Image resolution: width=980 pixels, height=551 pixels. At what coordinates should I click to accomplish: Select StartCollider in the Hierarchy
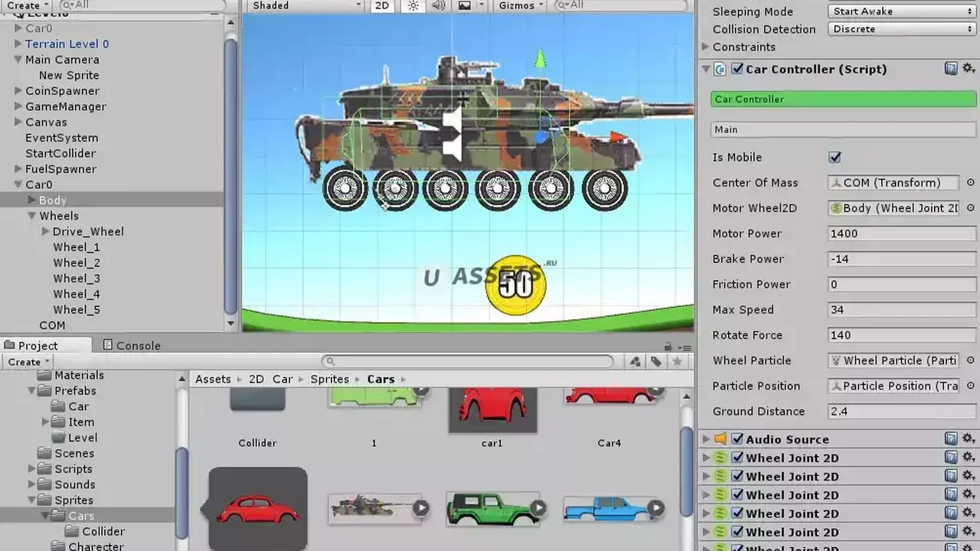tap(60, 153)
